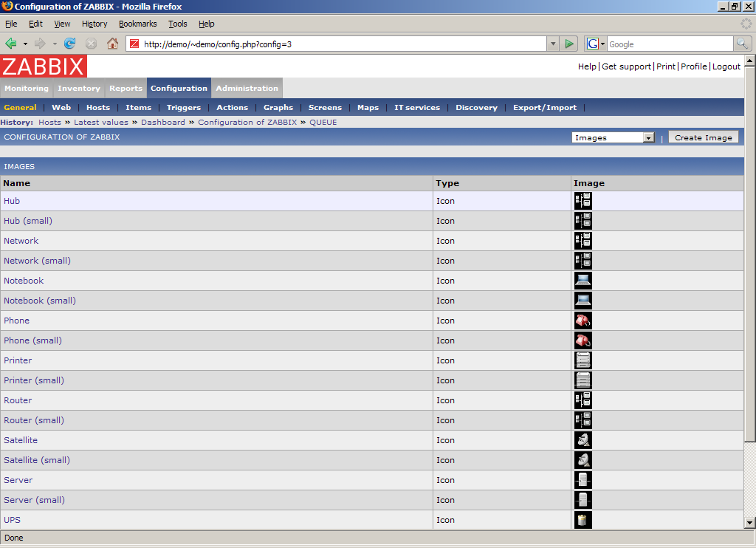756x548 pixels.
Task: Click the Get support link
Action: [x=626, y=66]
